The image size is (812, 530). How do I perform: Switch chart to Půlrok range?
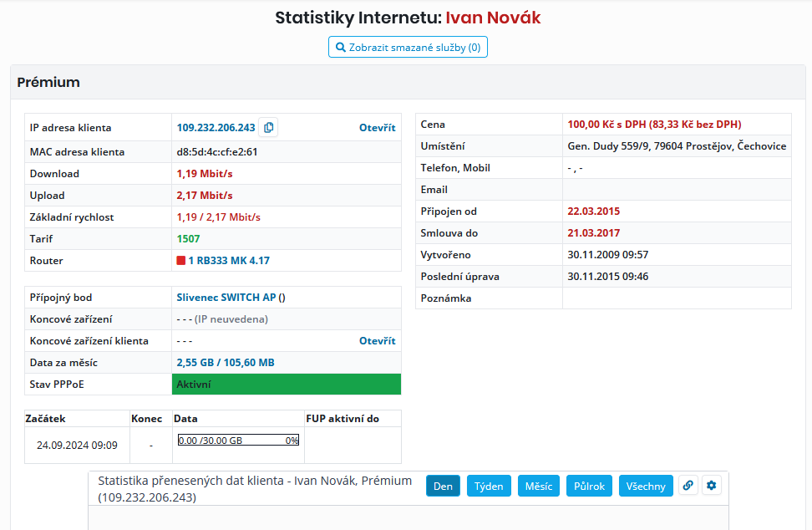pyautogui.click(x=589, y=487)
